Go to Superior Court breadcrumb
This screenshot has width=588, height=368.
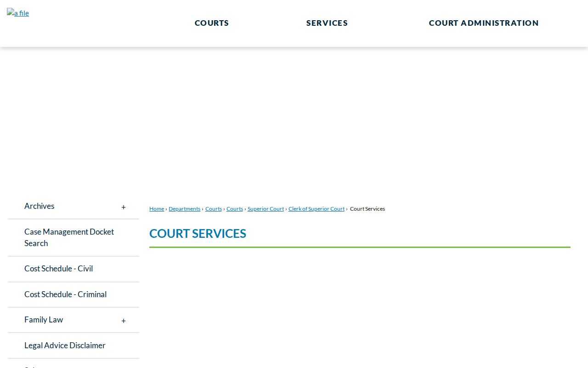click(266, 209)
